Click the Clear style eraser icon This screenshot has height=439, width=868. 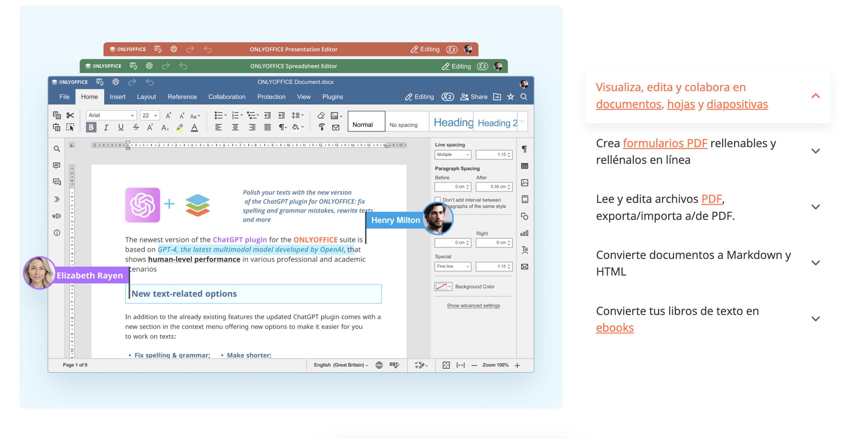321,115
